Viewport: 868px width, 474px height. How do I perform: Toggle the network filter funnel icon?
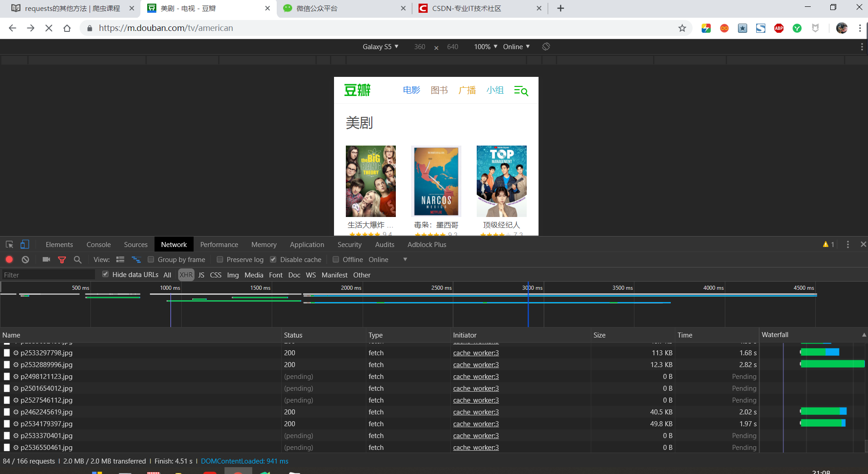tap(62, 260)
